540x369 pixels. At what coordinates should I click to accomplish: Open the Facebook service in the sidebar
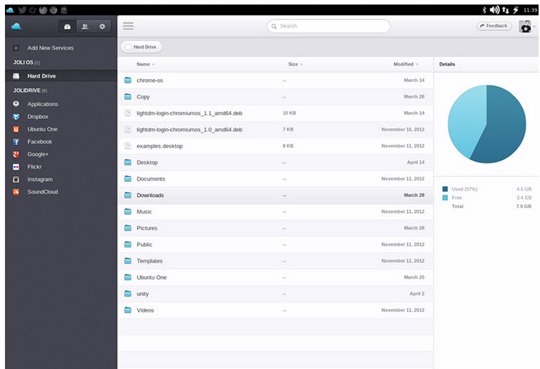40,142
